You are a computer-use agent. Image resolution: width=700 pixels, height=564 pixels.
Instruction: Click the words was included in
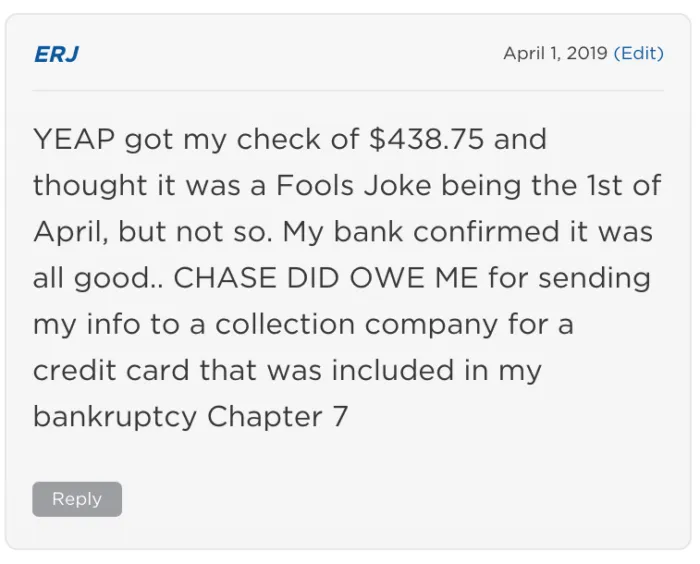pyautogui.click(x=409, y=370)
